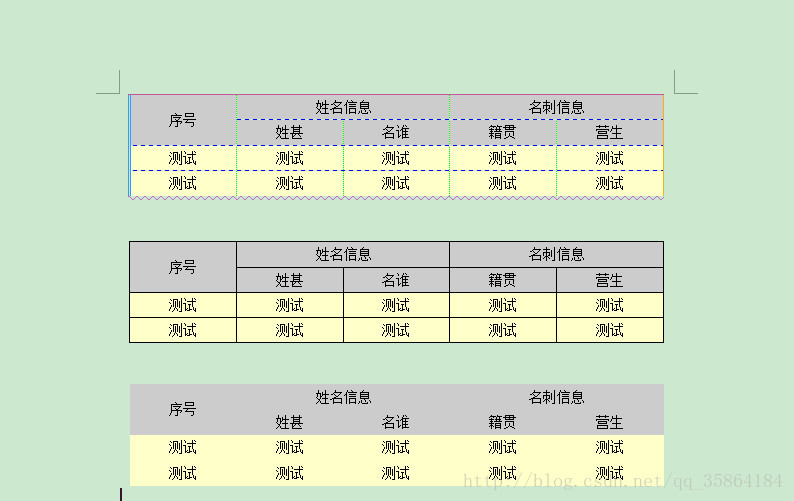Image resolution: width=794 pixels, height=501 pixels.
Task: Select 姓名信息 header in the borderless table
Action: click(x=343, y=397)
